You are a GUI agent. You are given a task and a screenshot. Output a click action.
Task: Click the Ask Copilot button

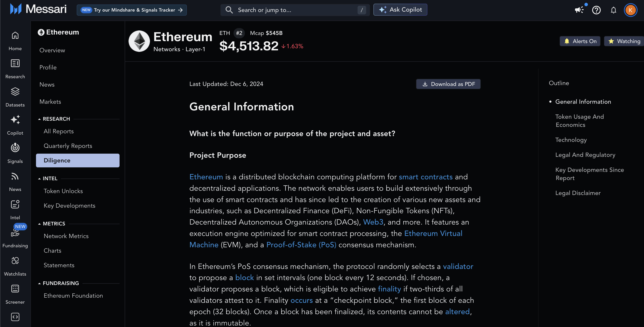click(400, 10)
